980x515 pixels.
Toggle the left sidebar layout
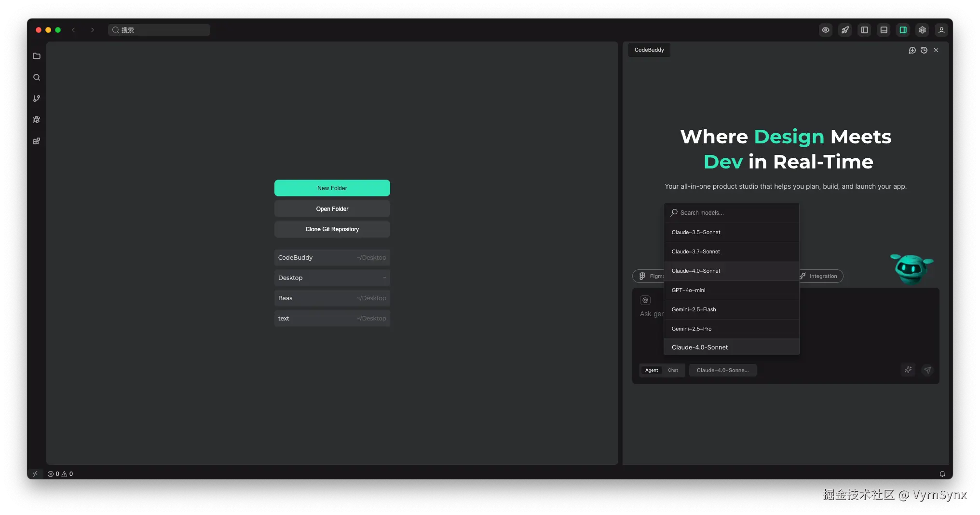click(864, 30)
